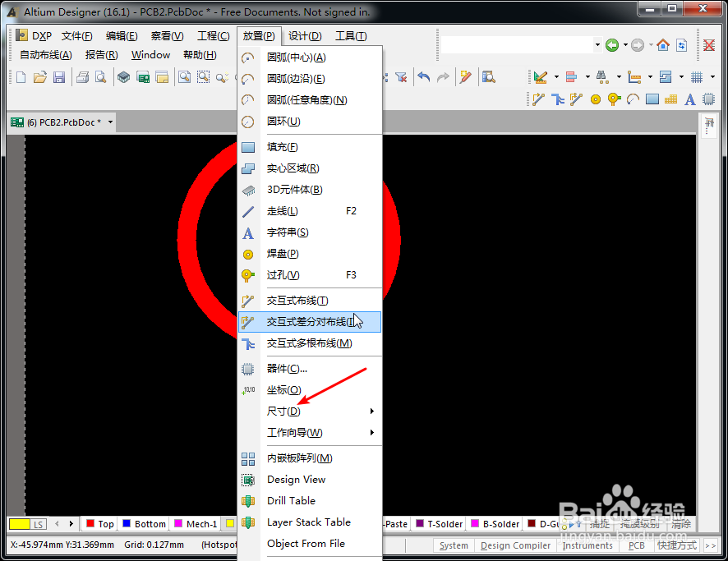Click the Design Compiler panel button
The height and width of the screenshot is (561, 728).
click(x=515, y=545)
